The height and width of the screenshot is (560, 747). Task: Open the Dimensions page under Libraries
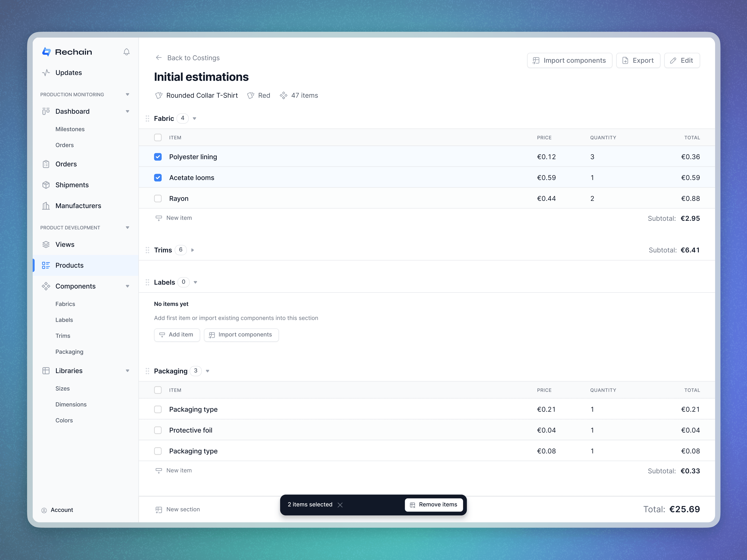(x=70, y=404)
